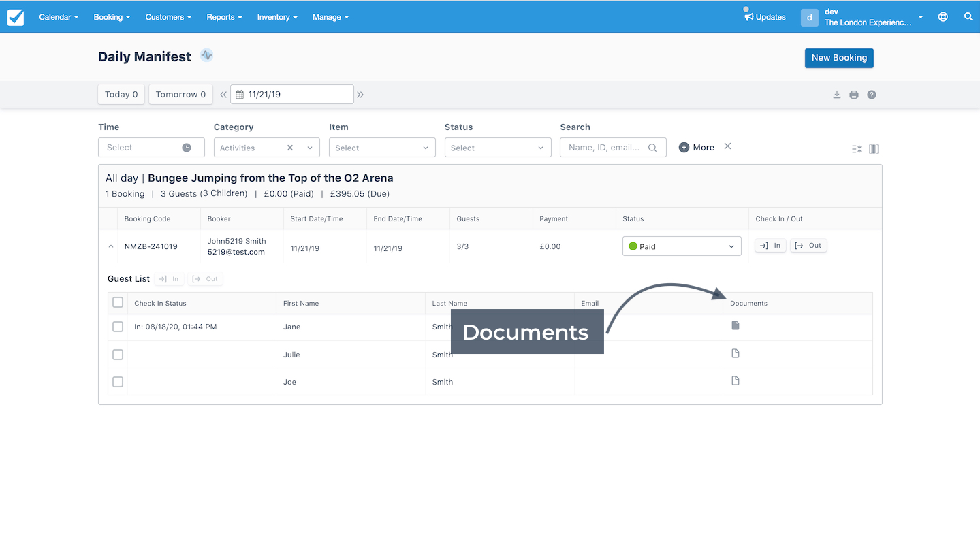Click the 3/3 guests cell
The width and height of the screenshot is (980, 537).
pyautogui.click(x=462, y=246)
